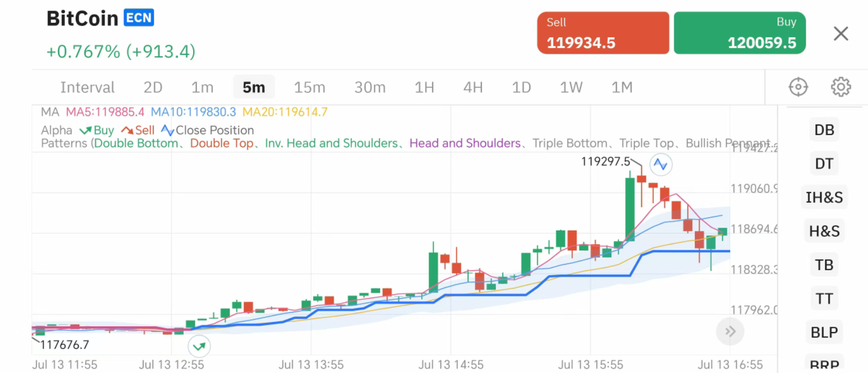Toggle the TT pattern button
Screen dimensions: 868x373
(824, 299)
